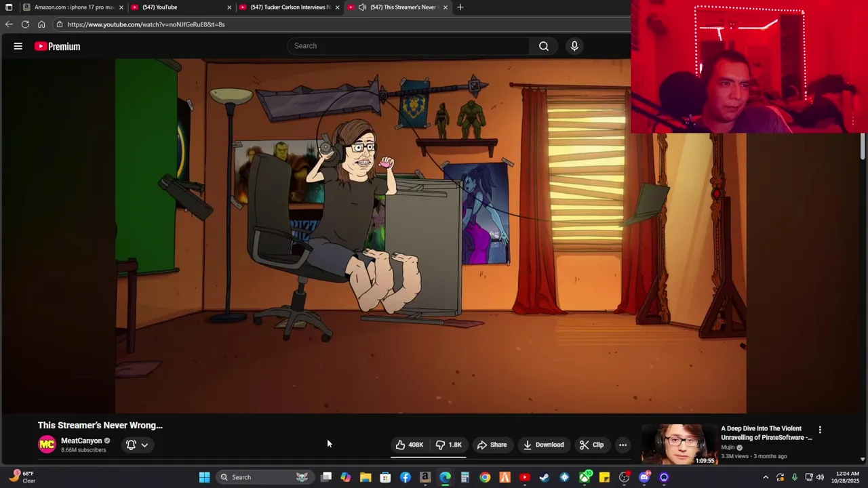
Task: Mute tab via the speaker icon
Action: click(x=363, y=7)
